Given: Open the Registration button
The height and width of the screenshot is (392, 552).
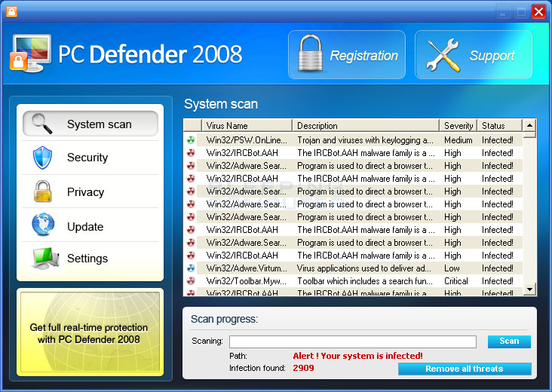Looking at the screenshot, I should point(347,54).
